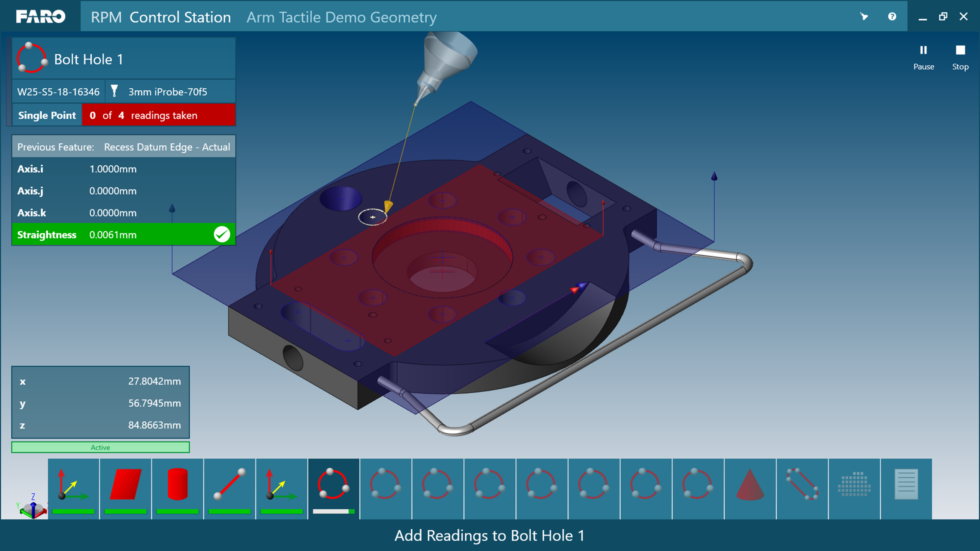This screenshot has height=551, width=980.
Task: Pause the measurement routine
Action: click(923, 57)
